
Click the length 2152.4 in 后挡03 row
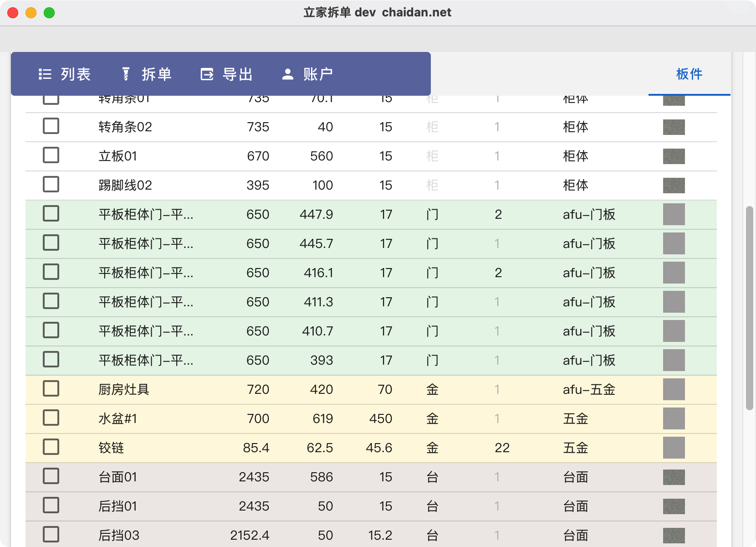[x=250, y=535]
